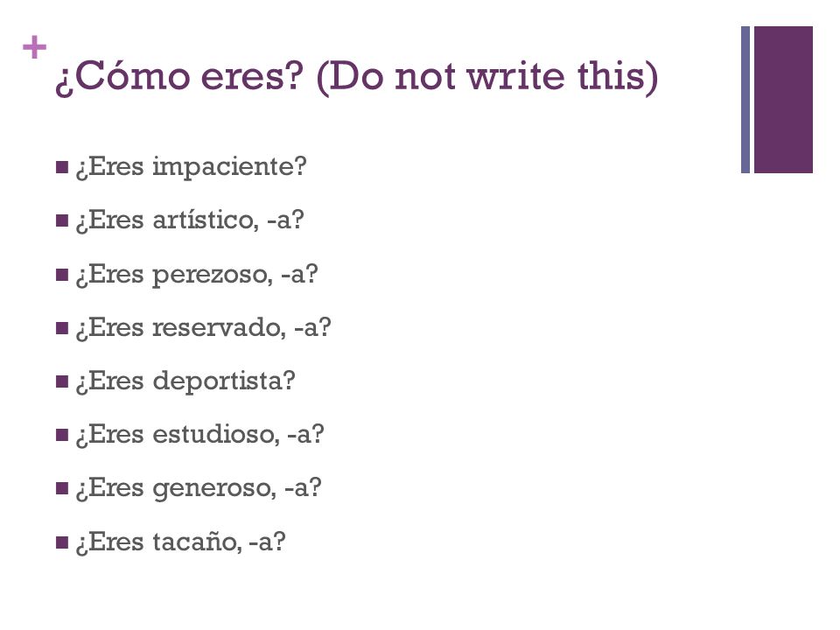Click the line ¿Eres reservado, -a?
This screenshot has width=840, height=630.
point(204,327)
